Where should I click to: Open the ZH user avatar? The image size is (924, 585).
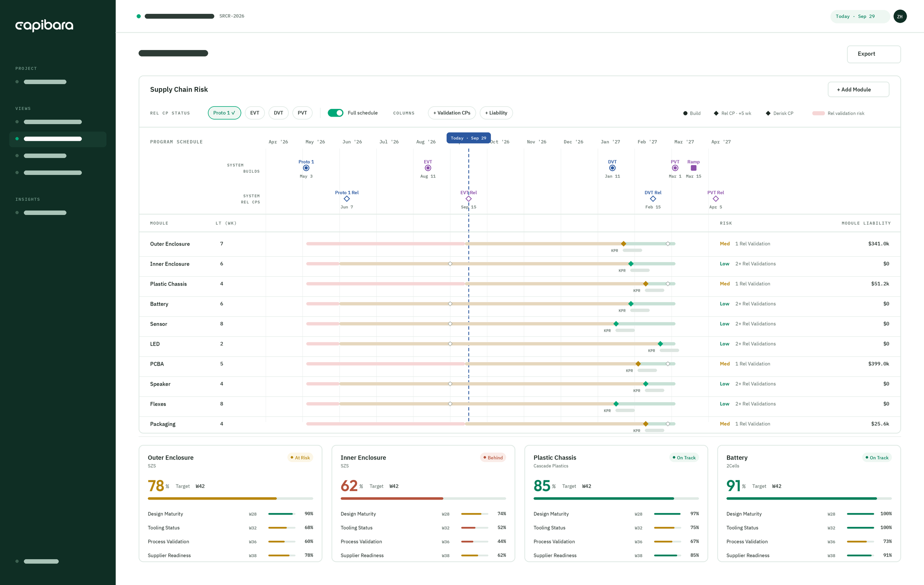[x=900, y=16]
